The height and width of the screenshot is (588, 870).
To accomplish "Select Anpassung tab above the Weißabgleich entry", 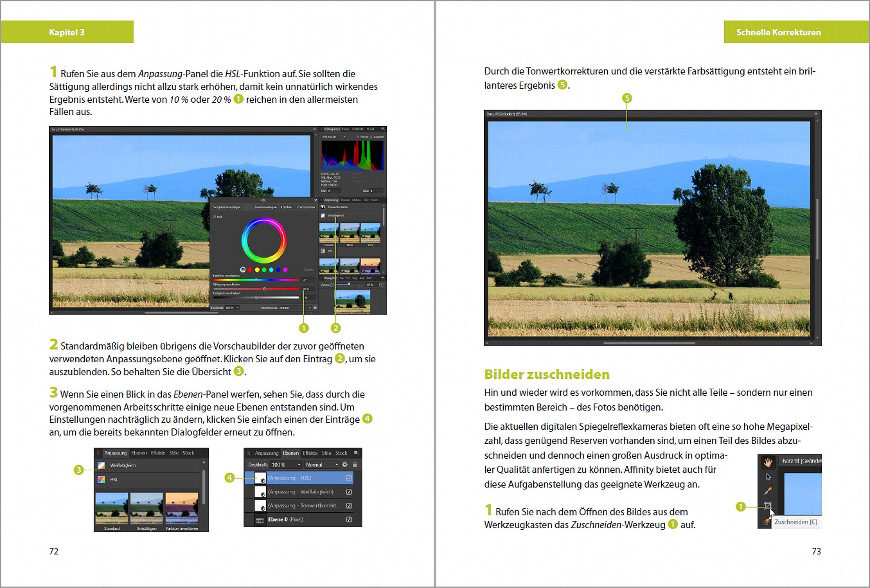I will tap(115, 453).
